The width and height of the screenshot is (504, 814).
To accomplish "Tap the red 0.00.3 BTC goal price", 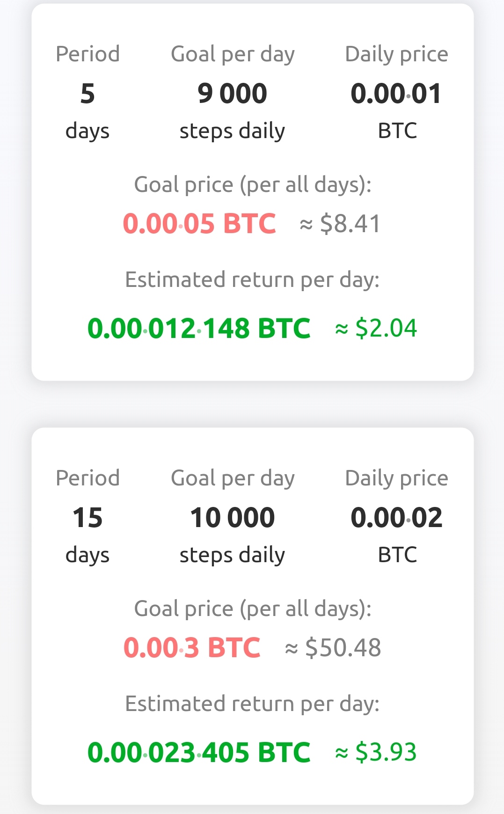I will pos(192,647).
